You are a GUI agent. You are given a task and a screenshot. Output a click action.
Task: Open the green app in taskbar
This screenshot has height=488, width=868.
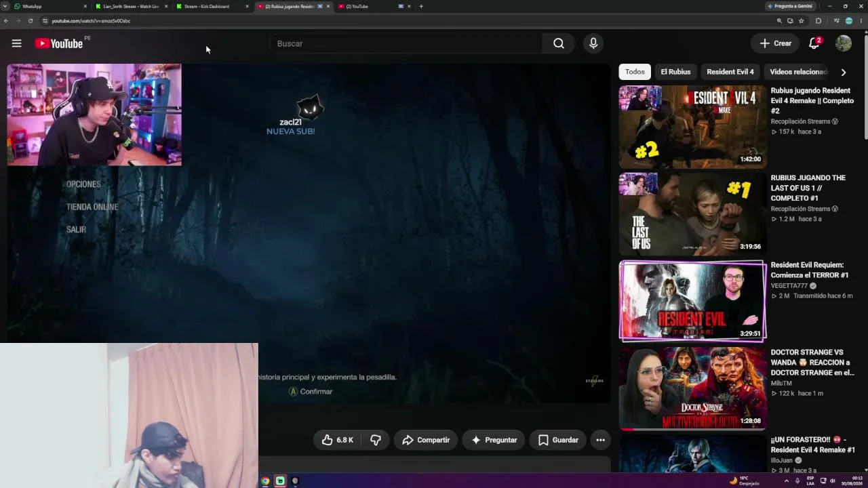pos(280,481)
